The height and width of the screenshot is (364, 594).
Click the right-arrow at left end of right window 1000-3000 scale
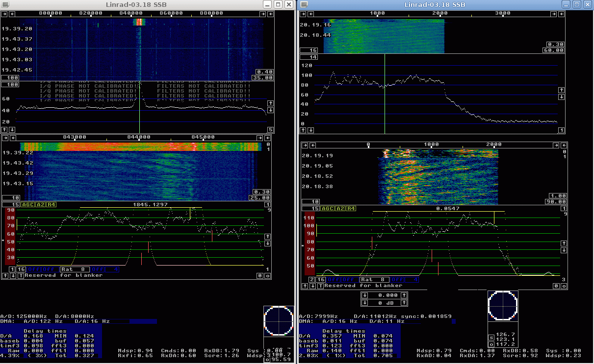[x=304, y=15]
